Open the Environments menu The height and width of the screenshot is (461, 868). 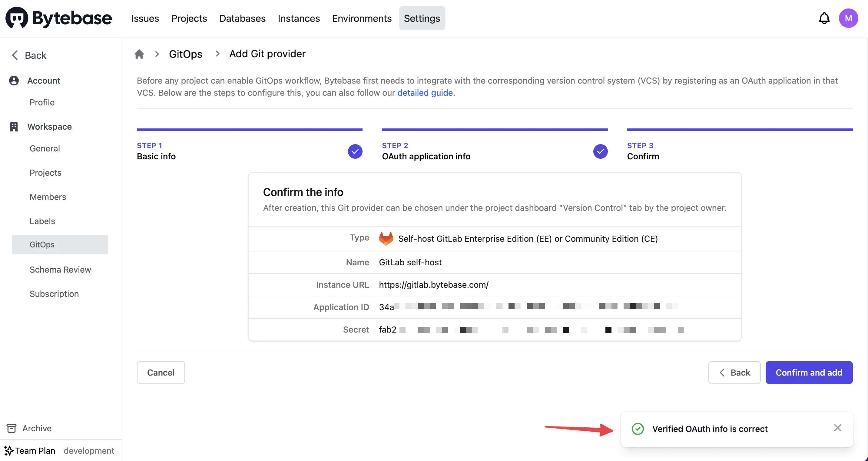coord(362,18)
